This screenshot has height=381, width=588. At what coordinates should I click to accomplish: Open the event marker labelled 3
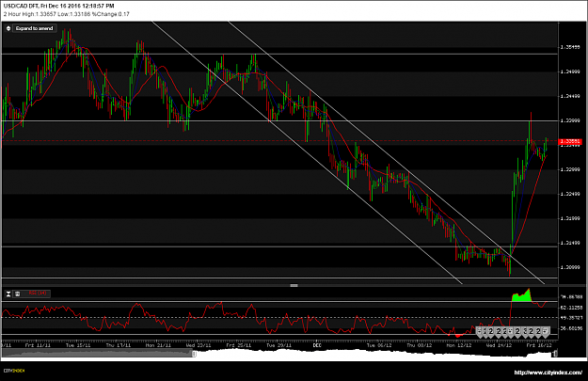[525, 332]
